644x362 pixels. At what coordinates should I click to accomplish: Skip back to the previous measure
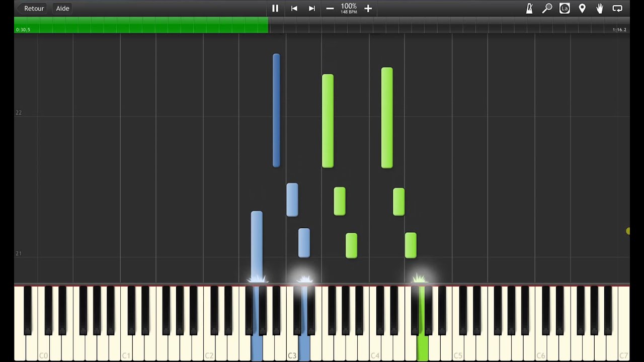294,8
